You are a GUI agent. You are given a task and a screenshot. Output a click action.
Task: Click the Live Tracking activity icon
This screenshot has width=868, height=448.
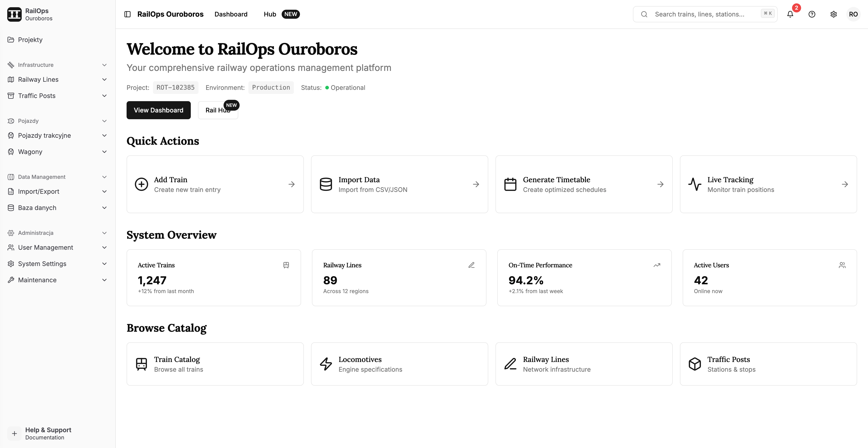click(695, 184)
